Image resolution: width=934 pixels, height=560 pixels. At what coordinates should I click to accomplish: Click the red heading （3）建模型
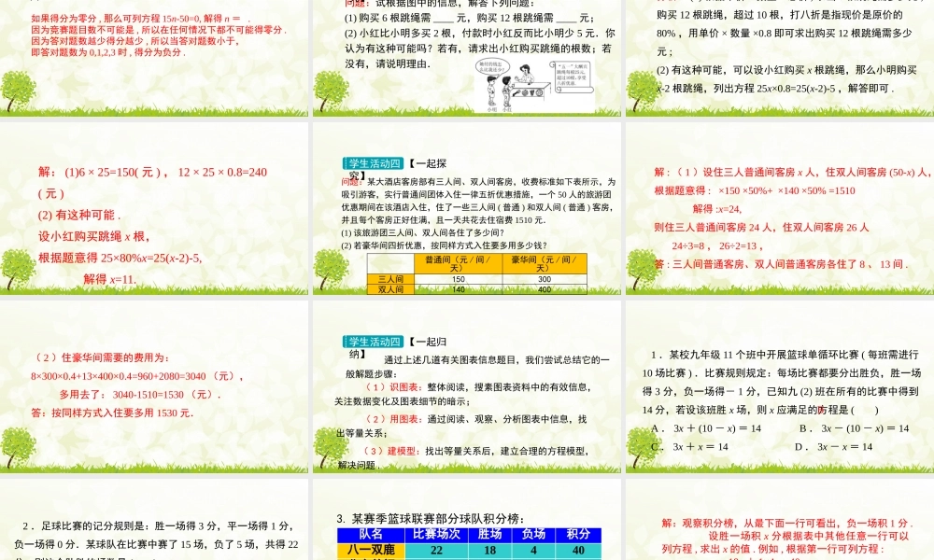pos(390,451)
